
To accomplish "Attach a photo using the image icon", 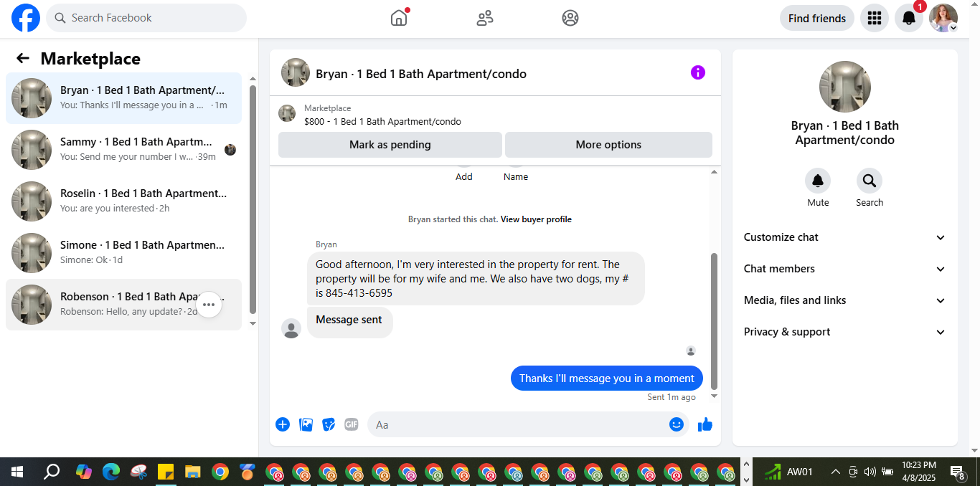I will tap(306, 424).
